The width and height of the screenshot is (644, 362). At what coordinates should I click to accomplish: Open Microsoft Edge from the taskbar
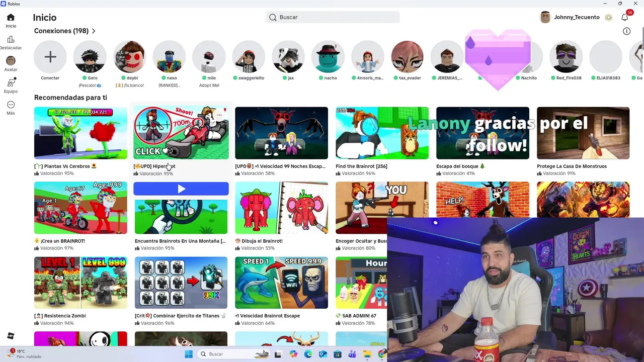(x=308, y=354)
